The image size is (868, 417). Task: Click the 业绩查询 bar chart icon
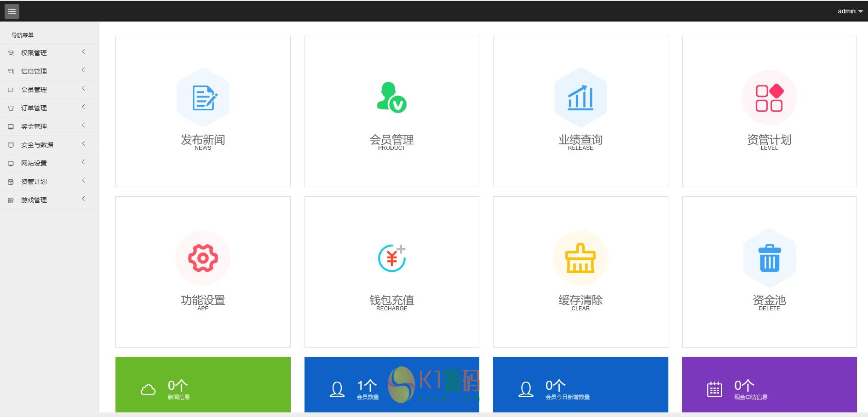(581, 97)
